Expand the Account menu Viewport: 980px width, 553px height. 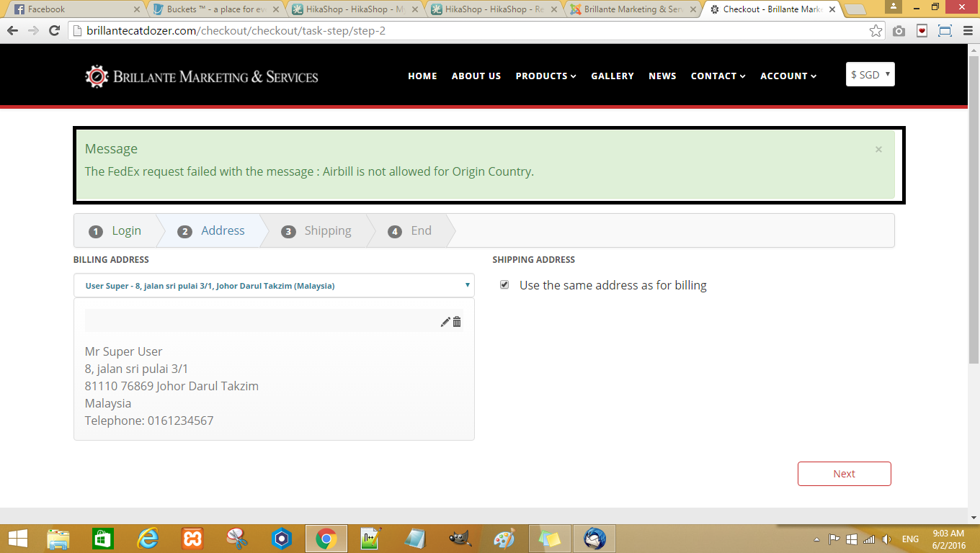click(789, 76)
